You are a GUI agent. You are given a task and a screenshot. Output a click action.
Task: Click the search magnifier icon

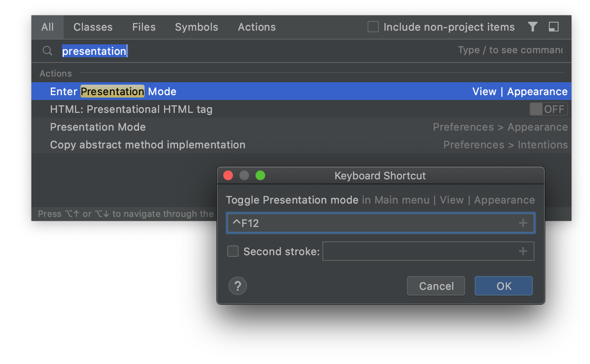(47, 51)
